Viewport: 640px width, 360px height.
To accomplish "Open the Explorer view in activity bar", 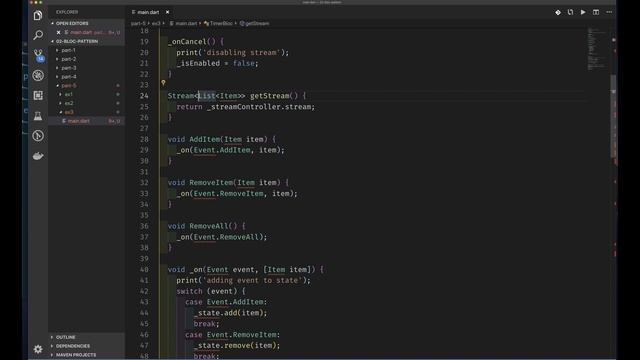I will point(38,16).
